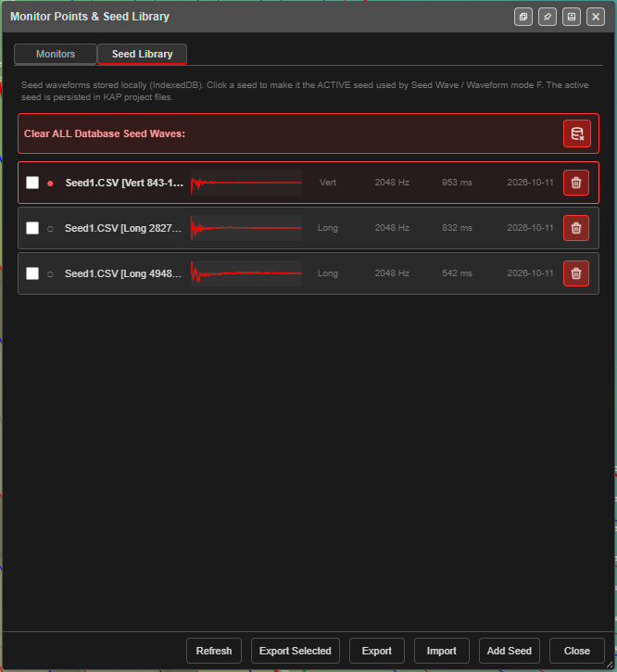Click the dialog resize grip corner

pyautogui.click(x=610, y=665)
